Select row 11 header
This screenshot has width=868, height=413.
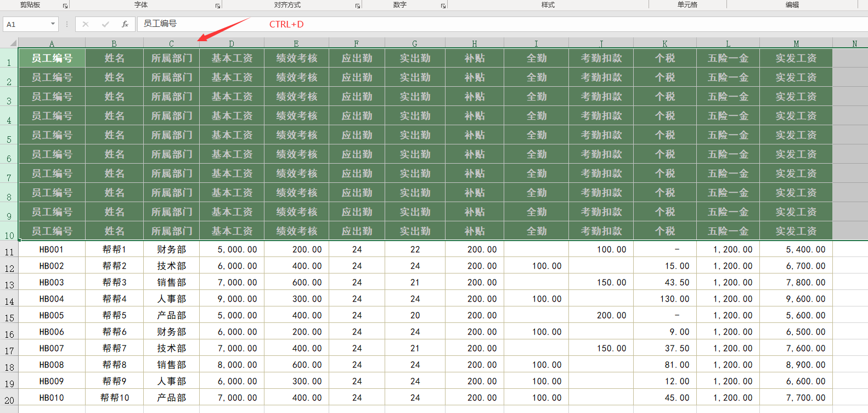click(x=9, y=252)
